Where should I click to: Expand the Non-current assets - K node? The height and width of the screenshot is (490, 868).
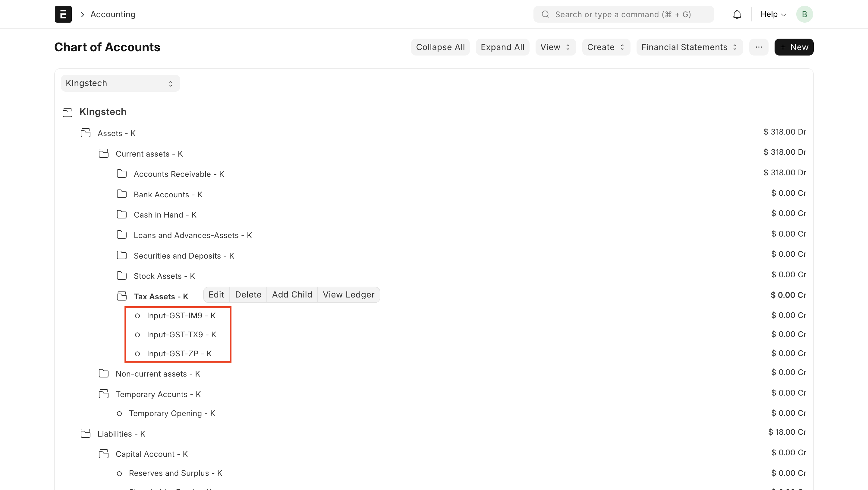tap(158, 374)
